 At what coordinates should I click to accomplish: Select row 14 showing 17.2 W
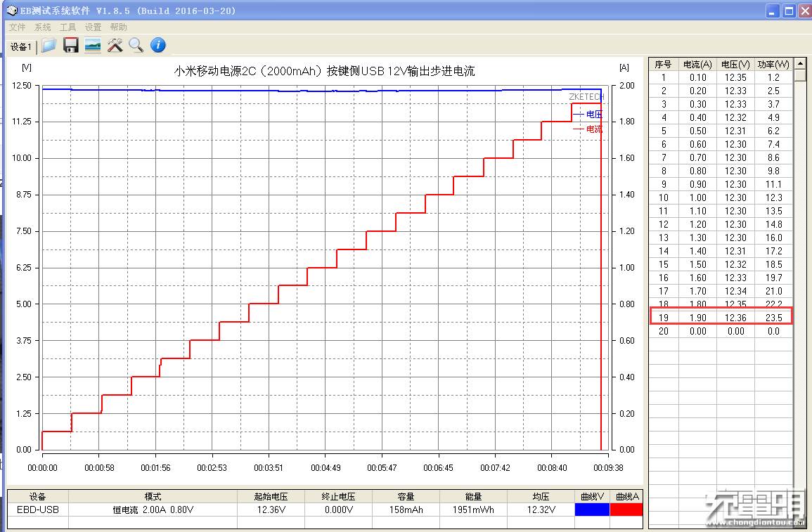click(x=721, y=251)
